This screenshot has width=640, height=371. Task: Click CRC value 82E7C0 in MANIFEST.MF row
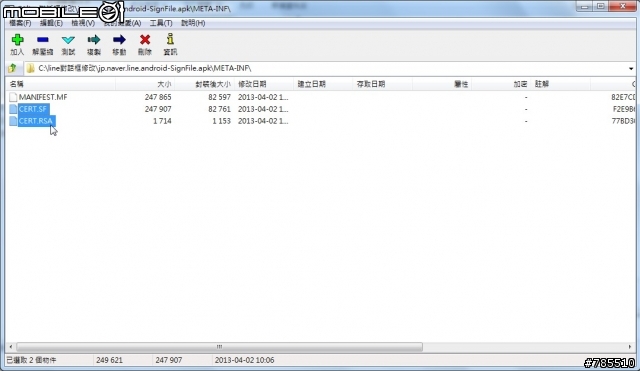pyautogui.click(x=623, y=97)
